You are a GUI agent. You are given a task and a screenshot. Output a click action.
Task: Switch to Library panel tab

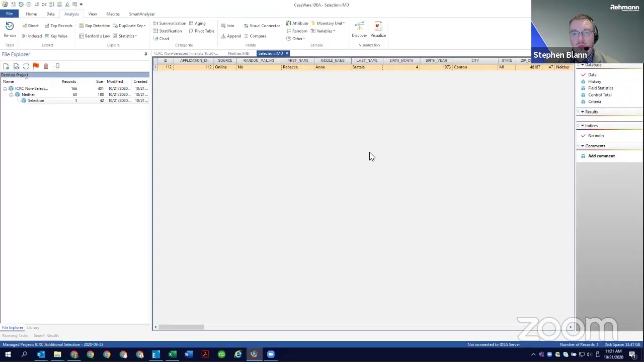[x=33, y=328]
